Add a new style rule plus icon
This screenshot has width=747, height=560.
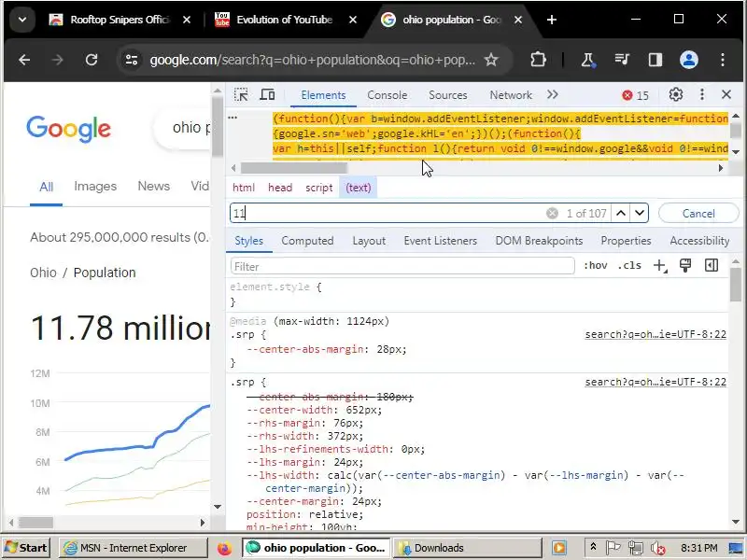click(x=660, y=266)
